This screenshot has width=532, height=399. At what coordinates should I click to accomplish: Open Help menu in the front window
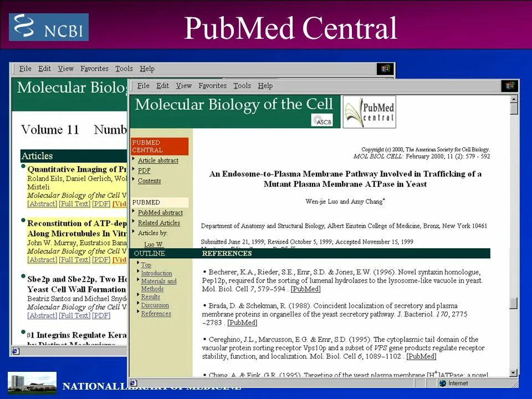[x=265, y=86]
